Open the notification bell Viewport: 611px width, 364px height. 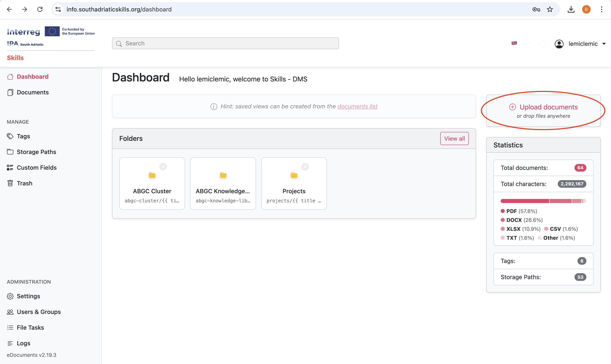point(544,44)
